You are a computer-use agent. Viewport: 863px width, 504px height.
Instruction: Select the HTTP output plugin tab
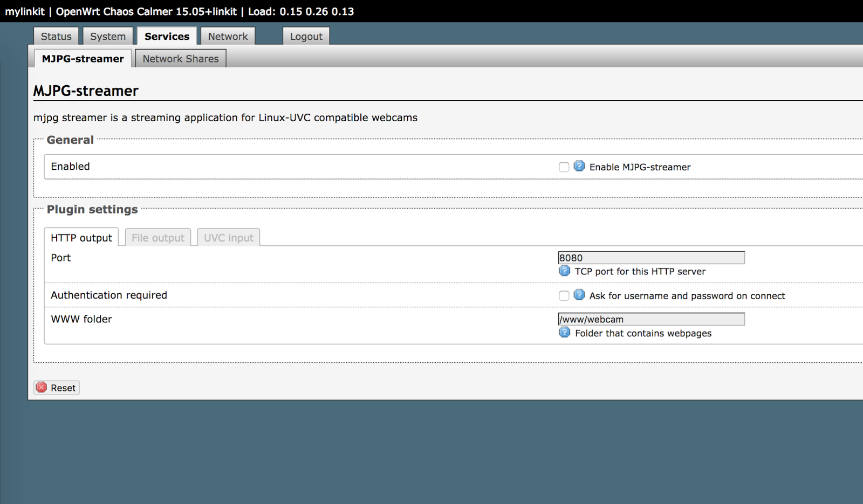pyautogui.click(x=81, y=238)
